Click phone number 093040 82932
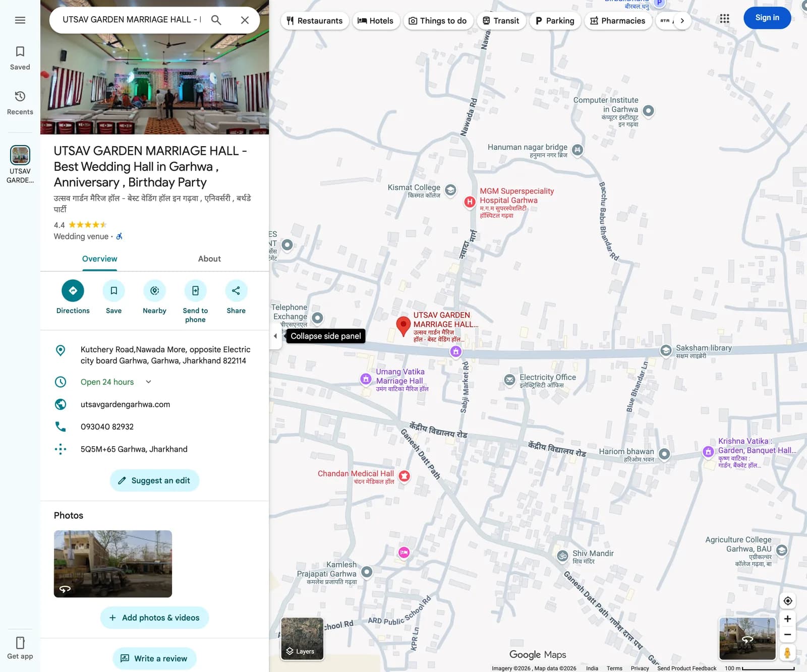The height and width of the screenshot is (672, 807). pos(107,426)
